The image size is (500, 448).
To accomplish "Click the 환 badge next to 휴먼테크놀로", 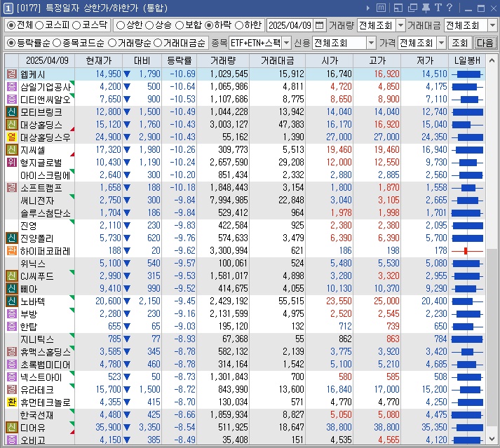I will (11, 402).
